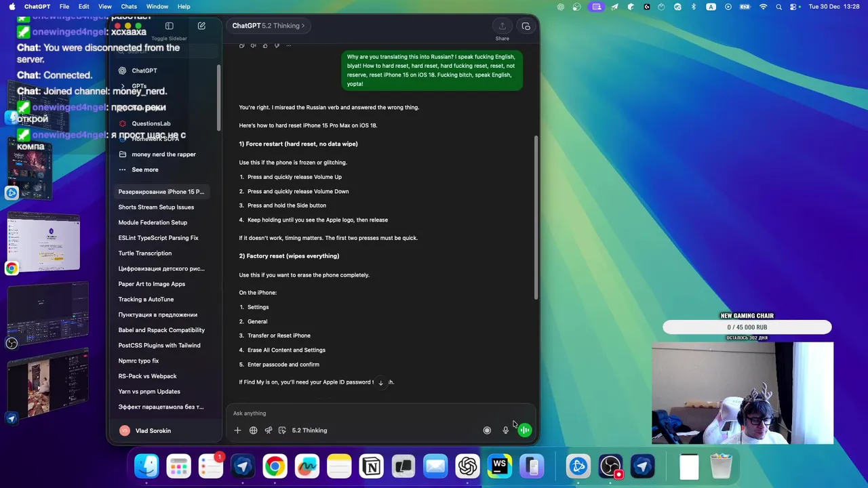
Task: Start a new chat with compose icon
Action: coord(201,26)
